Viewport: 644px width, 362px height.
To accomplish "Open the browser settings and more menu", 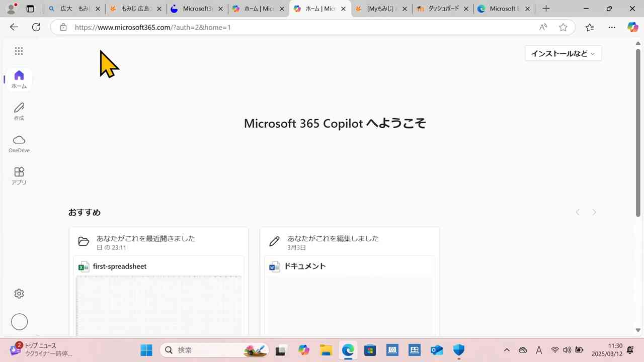I will [x=612, y=27].
